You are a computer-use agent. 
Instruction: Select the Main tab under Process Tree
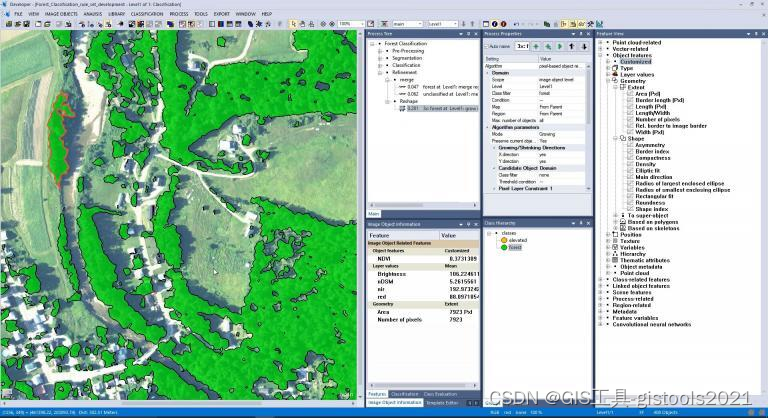(x=374, y=214)
